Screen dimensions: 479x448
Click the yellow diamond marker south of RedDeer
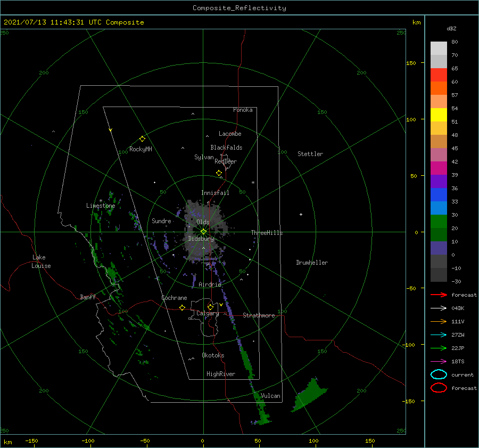[x=219, y=173]
